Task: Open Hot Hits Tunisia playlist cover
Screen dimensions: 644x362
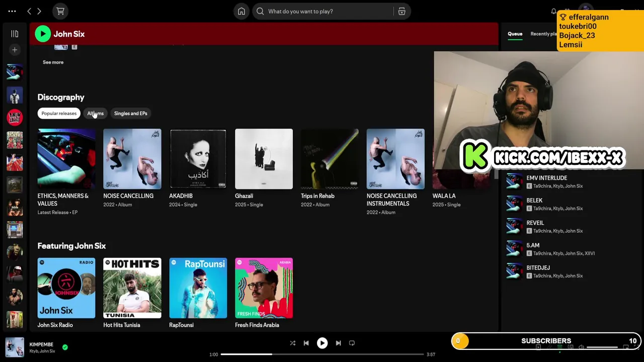Action: 132,288
